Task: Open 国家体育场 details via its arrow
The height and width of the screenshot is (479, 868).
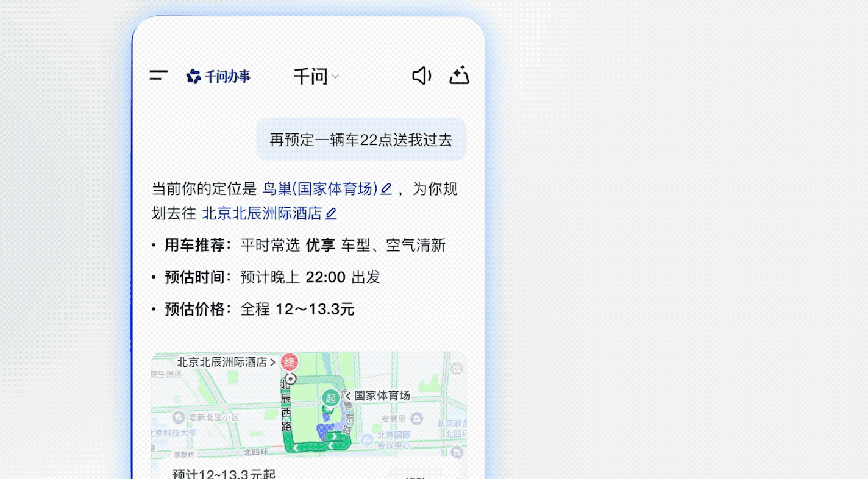Action: click(x=347, y=396)
